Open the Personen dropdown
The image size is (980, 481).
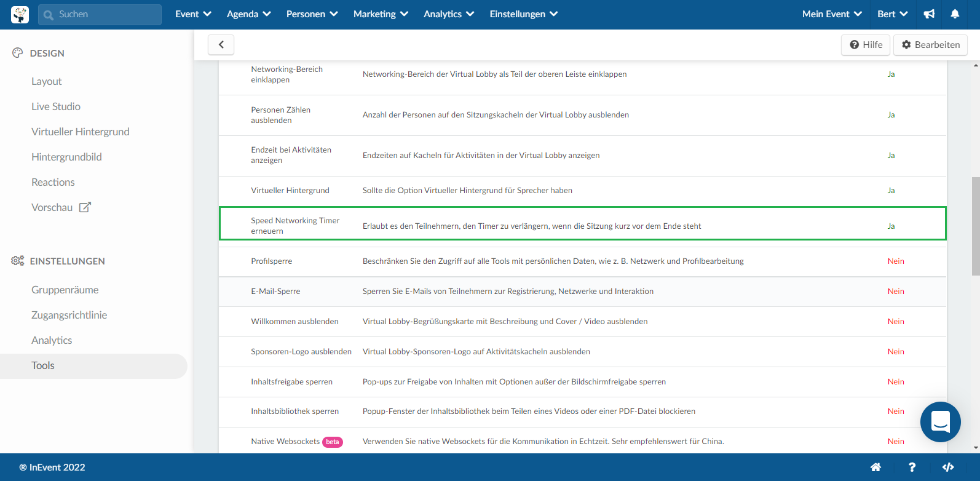[x=312, y=14]
